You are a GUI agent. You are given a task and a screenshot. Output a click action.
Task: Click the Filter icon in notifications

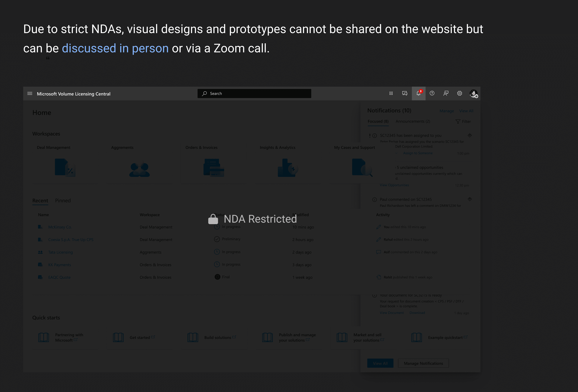(x=463, y=122)
